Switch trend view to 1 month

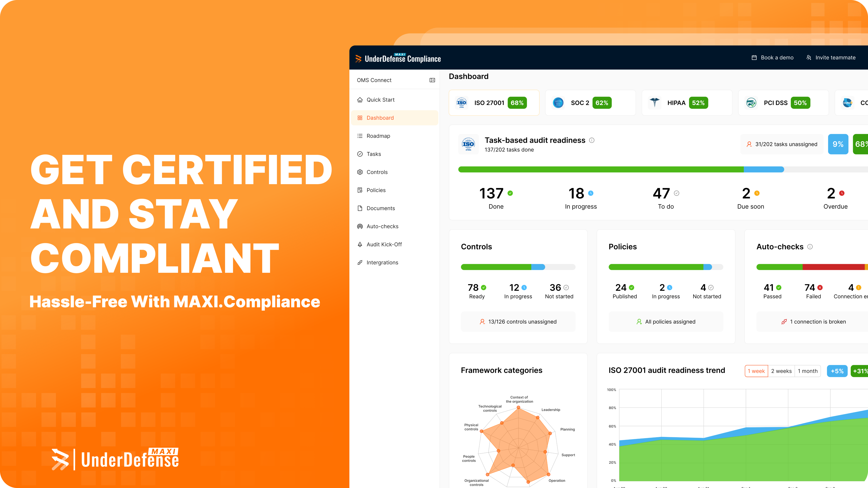(x=808, y=371)
